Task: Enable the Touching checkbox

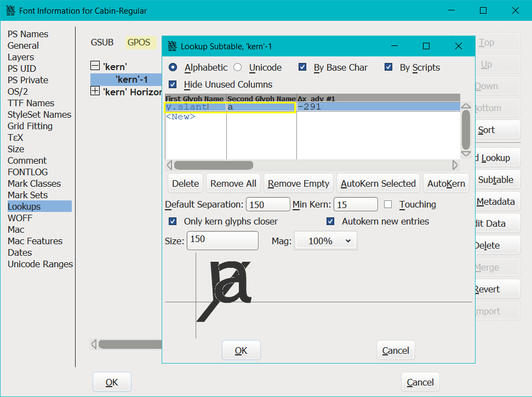Action: point(388,204)
